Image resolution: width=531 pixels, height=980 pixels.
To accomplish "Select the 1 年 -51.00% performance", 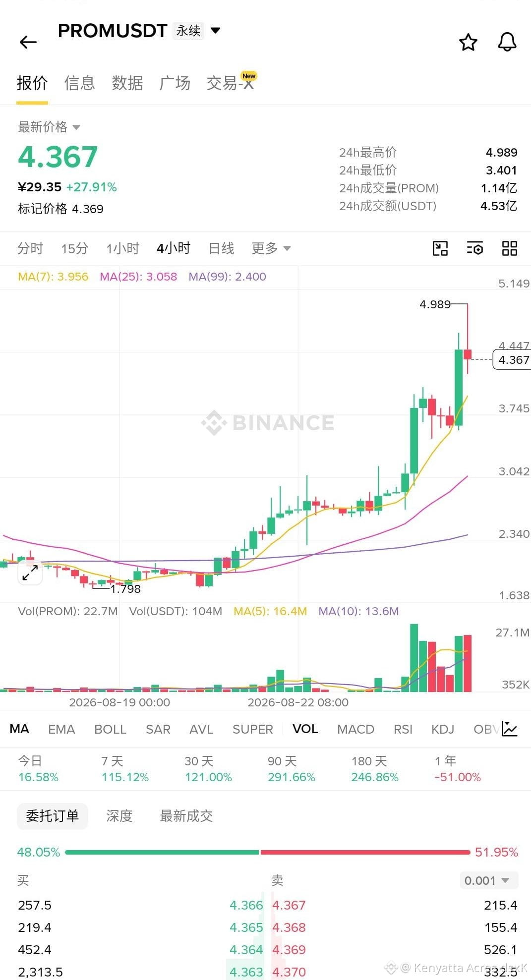I will pyautogui.click(x=458, y=769).
